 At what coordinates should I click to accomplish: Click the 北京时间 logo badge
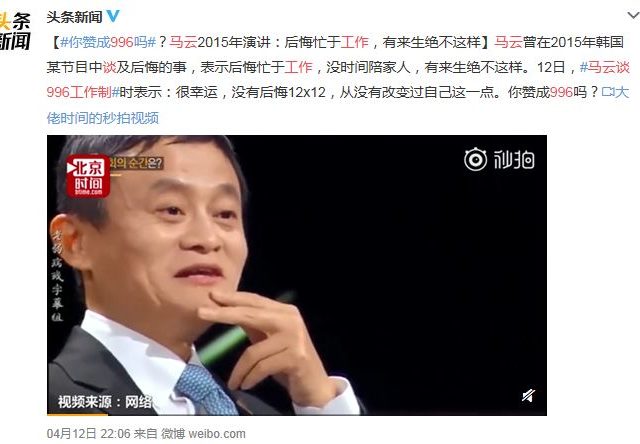[88, 176]
